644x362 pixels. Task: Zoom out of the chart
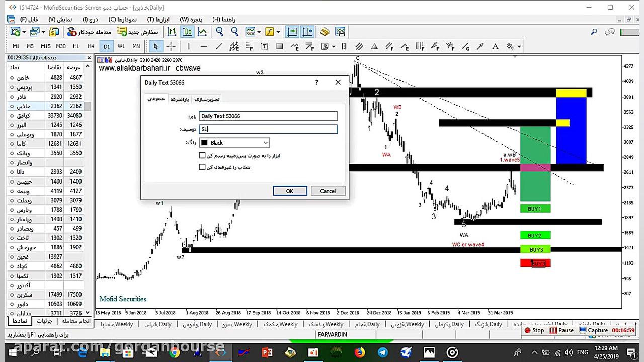234,32
